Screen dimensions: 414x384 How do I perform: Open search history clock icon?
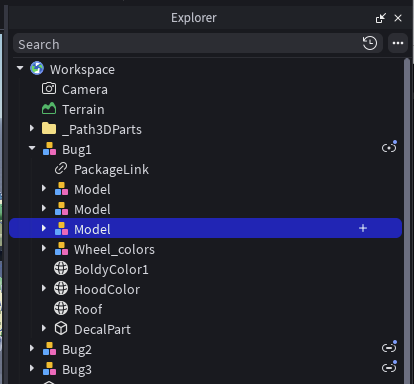coord(370,43)
